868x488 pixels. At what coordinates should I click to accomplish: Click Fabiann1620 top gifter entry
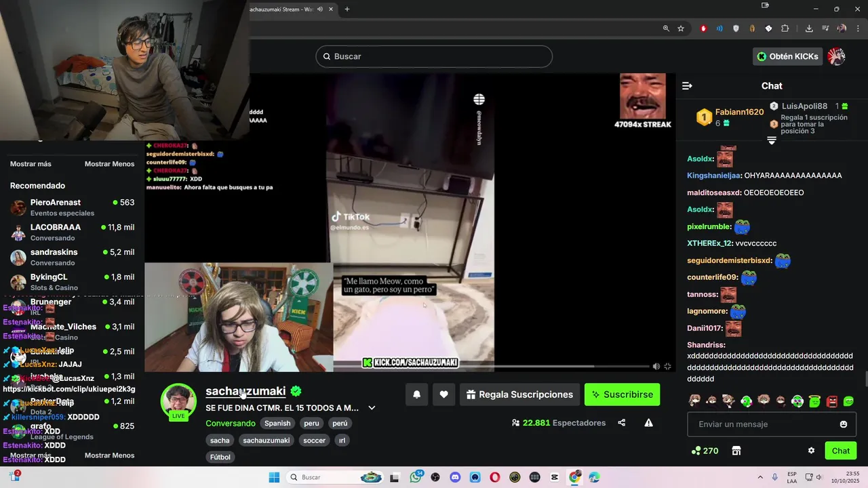point(730,117)
